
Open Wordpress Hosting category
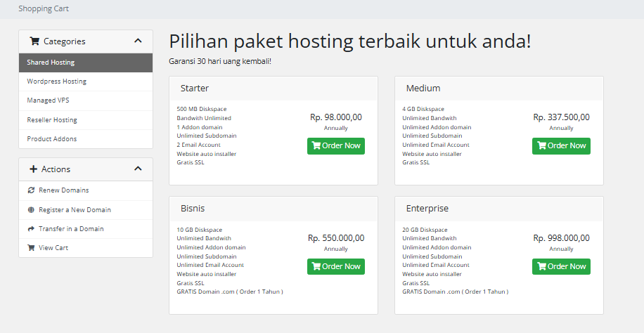[x=56, y=81]
